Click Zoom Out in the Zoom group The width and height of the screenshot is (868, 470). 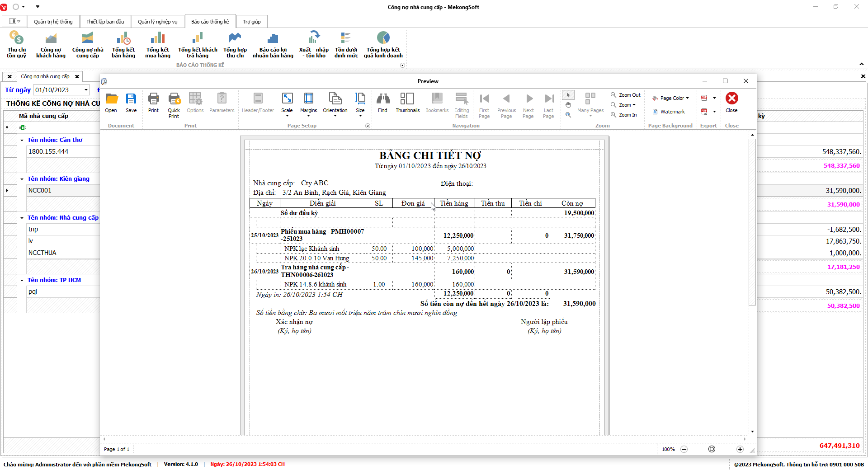click(x=626, y=95)
